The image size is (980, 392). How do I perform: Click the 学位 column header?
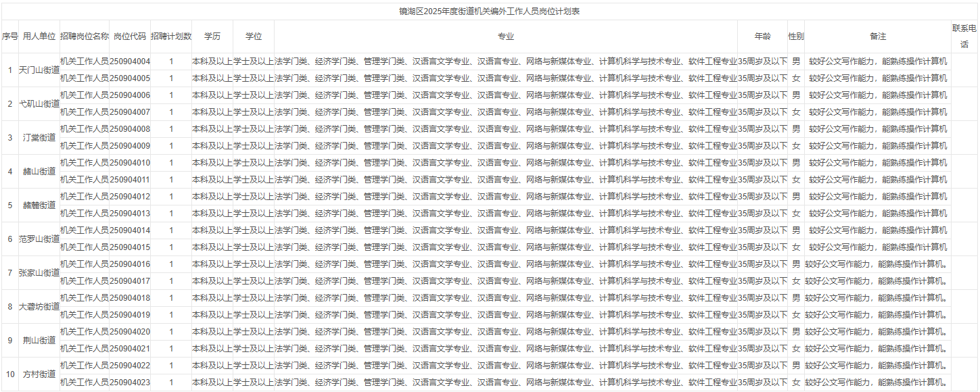tap(254, 36)
